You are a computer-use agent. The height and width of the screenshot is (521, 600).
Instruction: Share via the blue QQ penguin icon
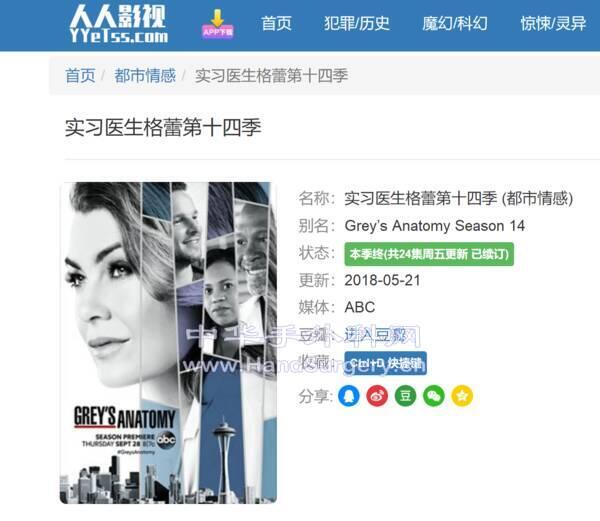[x=349, y=396]
